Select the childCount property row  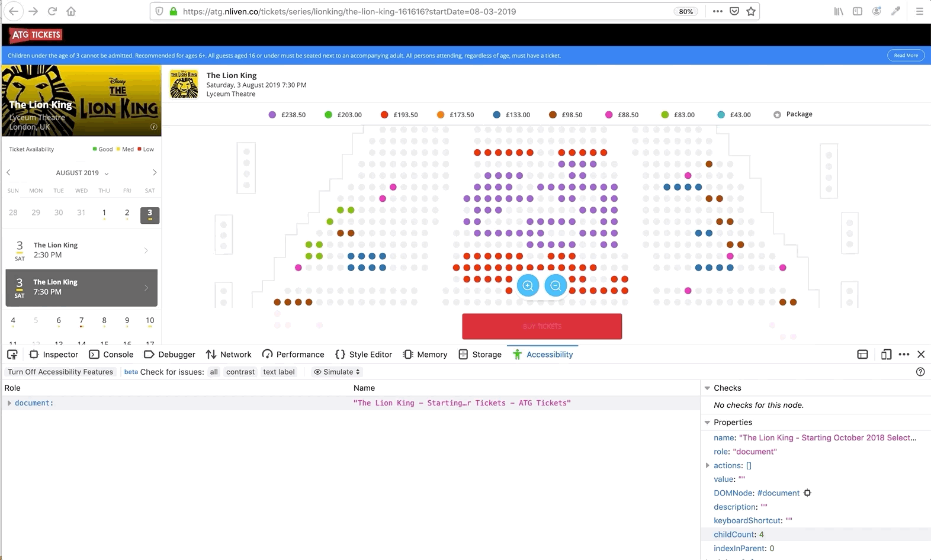(x=816, y=535)
